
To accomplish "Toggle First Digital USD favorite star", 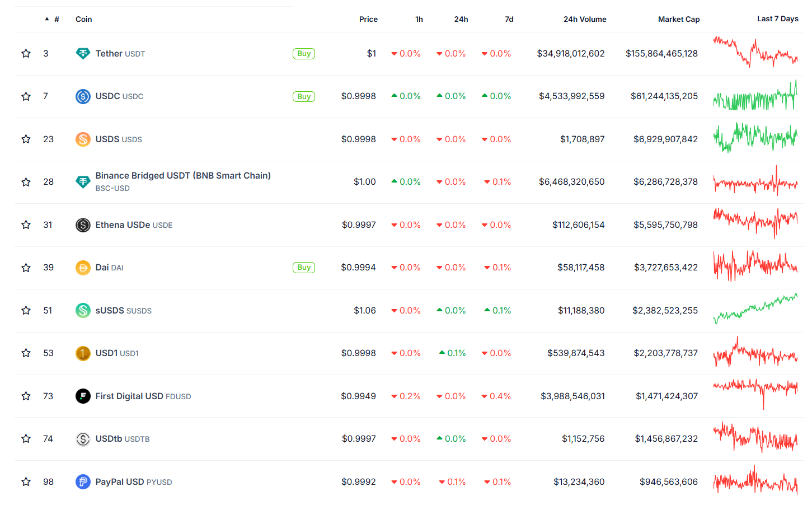I will (26, 396).
